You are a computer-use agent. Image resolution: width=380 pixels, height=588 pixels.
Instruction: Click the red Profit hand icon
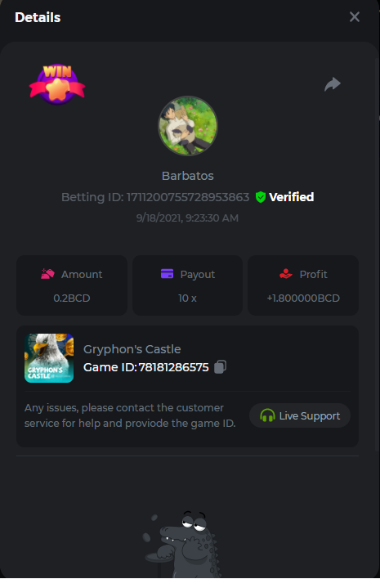[285, 274]
